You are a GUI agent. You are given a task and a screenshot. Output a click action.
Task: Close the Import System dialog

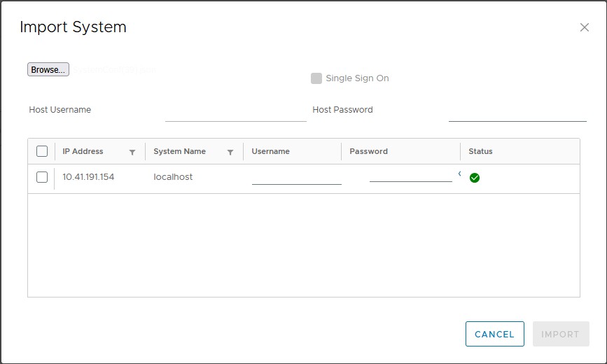pyautogui.click(x=585, y=27)
